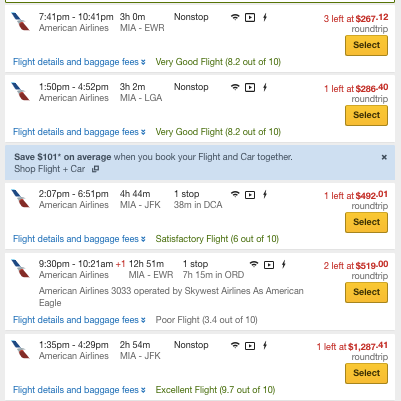This screenshot has height=401, width=401.
Task: Select the $492.01 flight via DCA
Action: (366, 222)
